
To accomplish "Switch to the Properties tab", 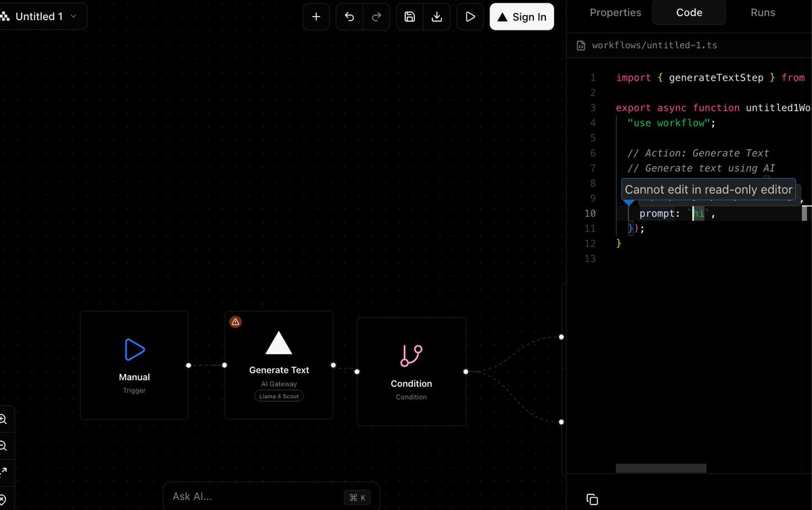I will click(x=615, y=12).
